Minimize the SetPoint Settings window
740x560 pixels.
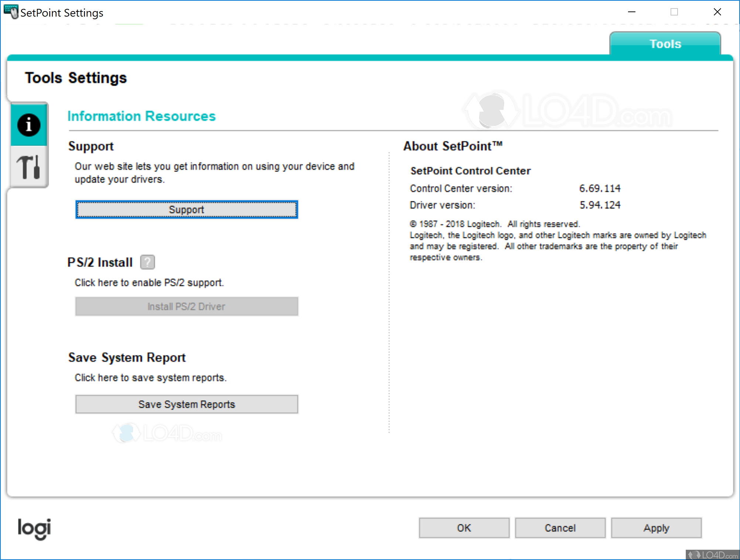pos(632,12)
